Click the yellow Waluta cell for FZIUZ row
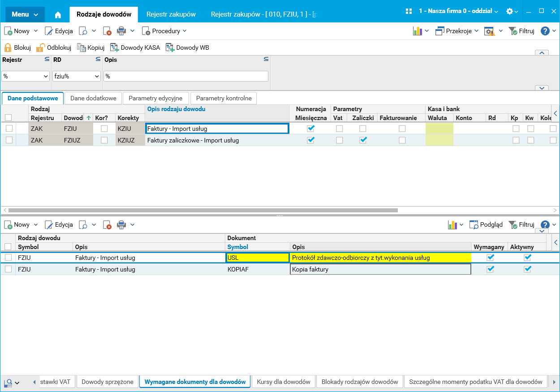The height and width of the screenshot is (392, 560). [439, 140]
